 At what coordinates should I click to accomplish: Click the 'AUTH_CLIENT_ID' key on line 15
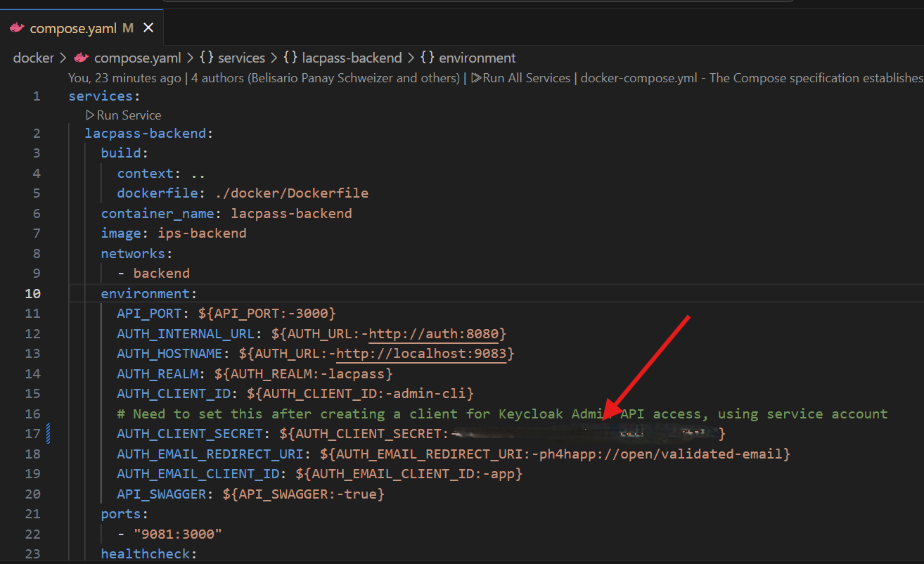click(174, 393)
